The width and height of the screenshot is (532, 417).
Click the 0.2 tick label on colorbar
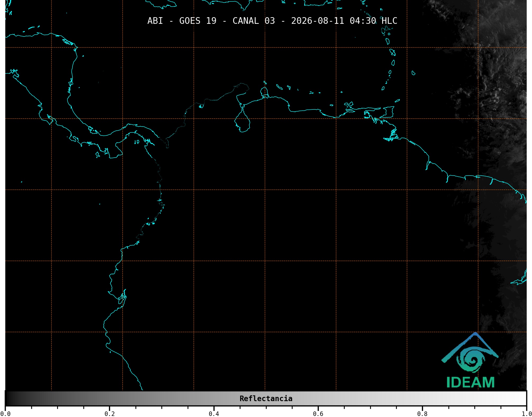110,414
